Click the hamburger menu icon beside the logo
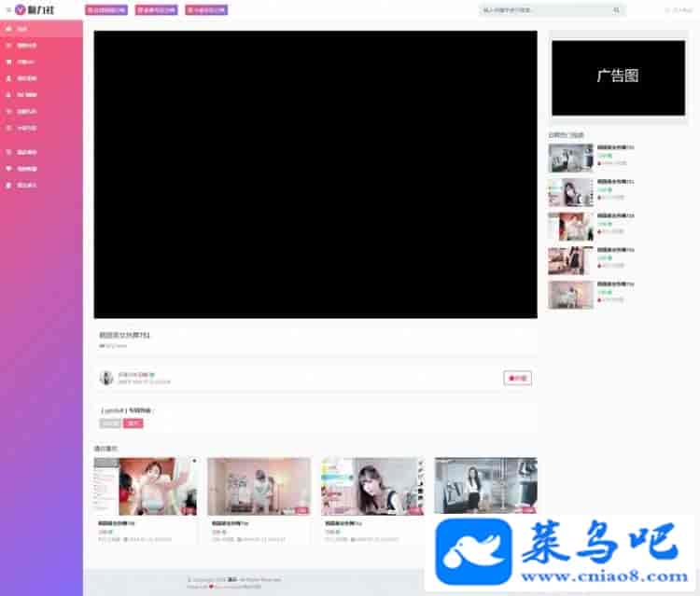Screen dimensions: 700x596 pos(8,10)
